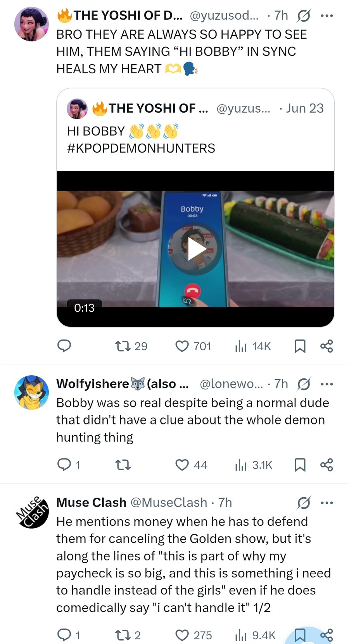The width and height of the screenshot is (349, 644).
Task: Reply to Wolfyishere's comment
Action: (x=69, y=465)
